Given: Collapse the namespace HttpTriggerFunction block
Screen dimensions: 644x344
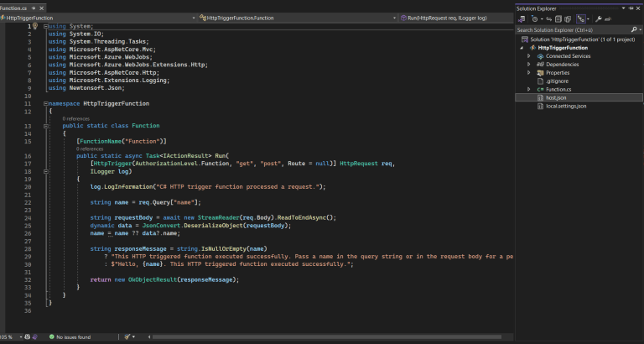Looking at the screenshot, I should 45,103.
